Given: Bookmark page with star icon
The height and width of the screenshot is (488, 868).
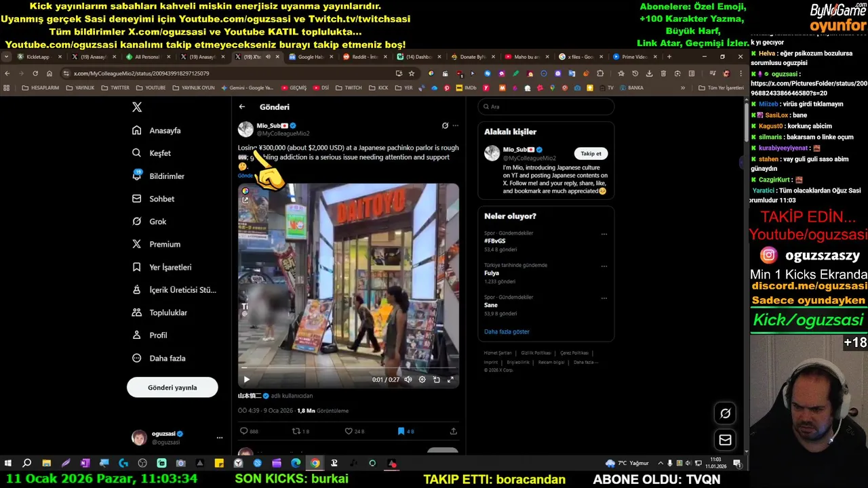Looking at the screenshot, I should [x=412, y=73].
